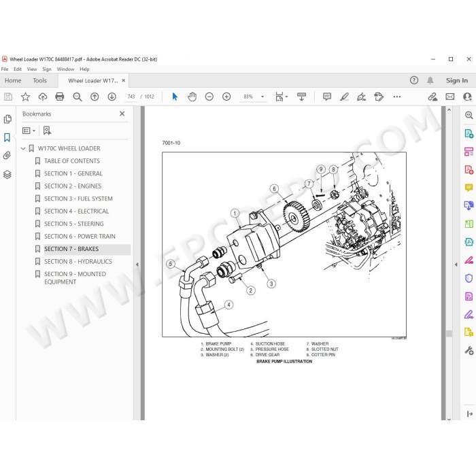This screenshot has width=476, height=476.
Task: Add a new bookmark icon
Action: pyautogui.click(x=47, y=131)
